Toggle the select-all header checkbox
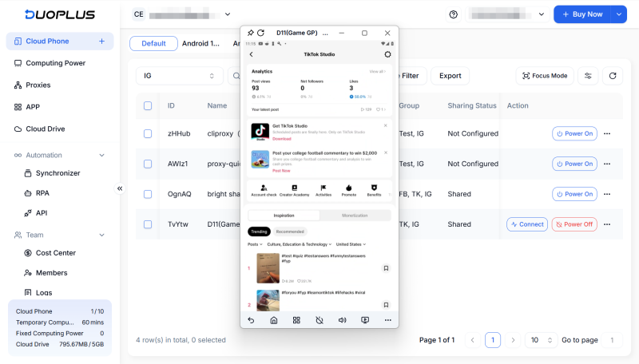 coord(148,105)
